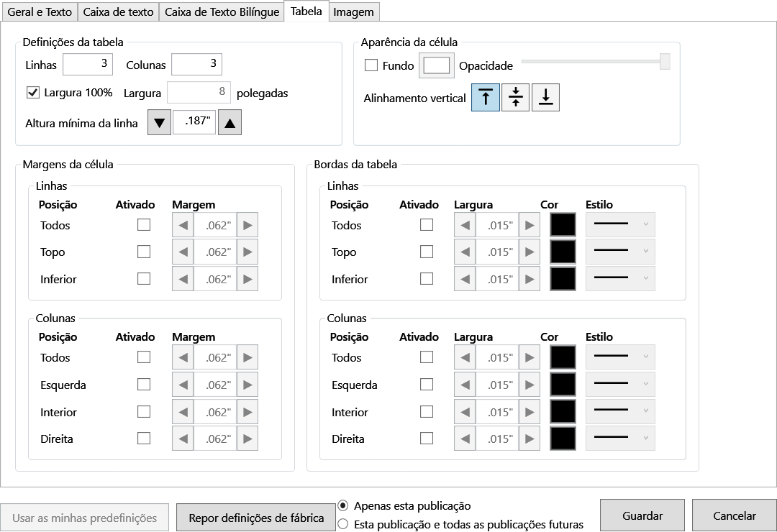777x532 pixels.
Task: Open border style dropdown for Colunas Todos
Action: pyautogui.click(x=620, y=357)
